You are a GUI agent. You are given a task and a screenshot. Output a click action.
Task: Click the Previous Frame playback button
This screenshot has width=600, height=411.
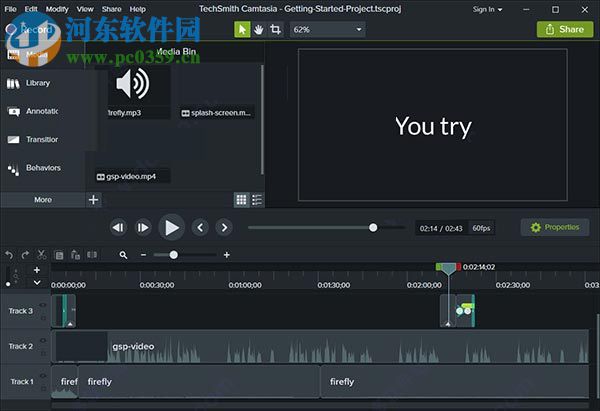(118, 228)
